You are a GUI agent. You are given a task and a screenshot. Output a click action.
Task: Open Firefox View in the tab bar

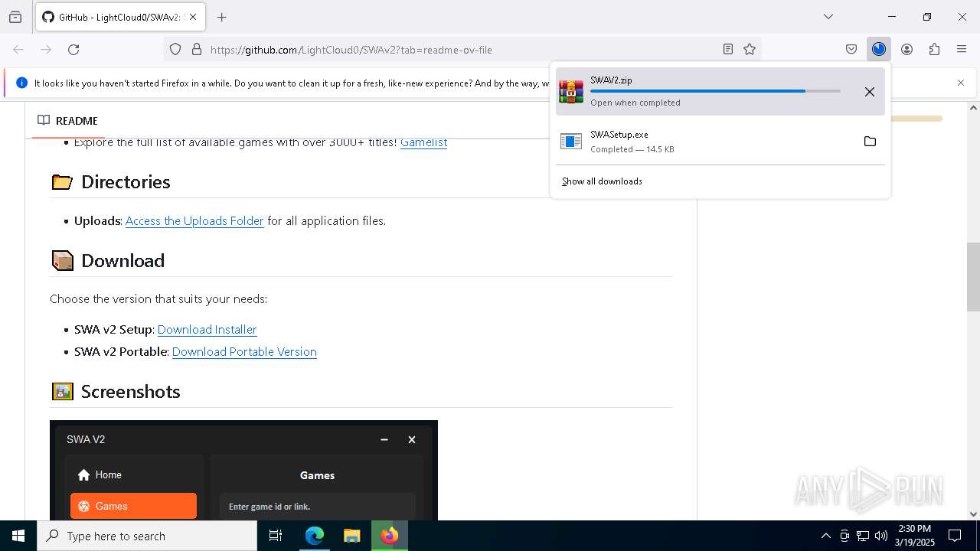coord(15,17)
